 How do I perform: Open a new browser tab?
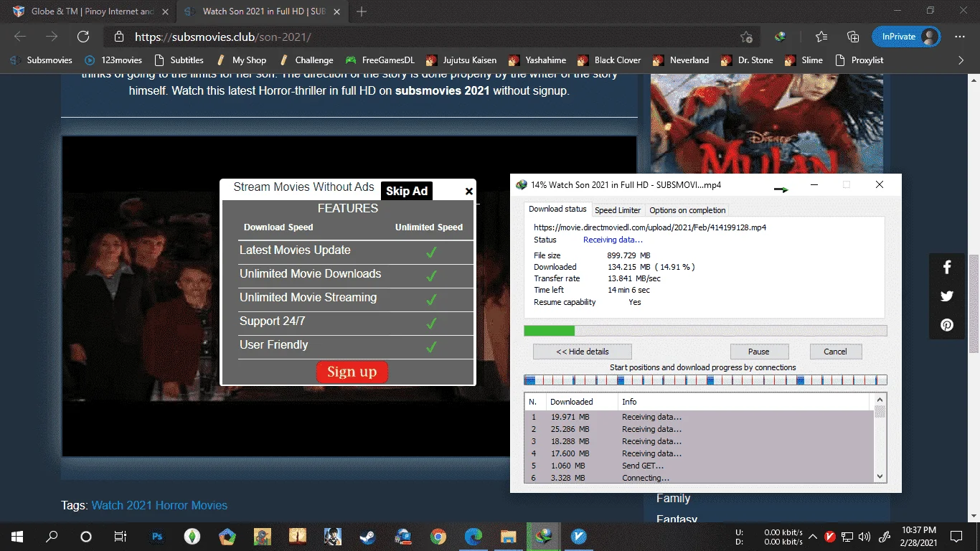(362, 11)
